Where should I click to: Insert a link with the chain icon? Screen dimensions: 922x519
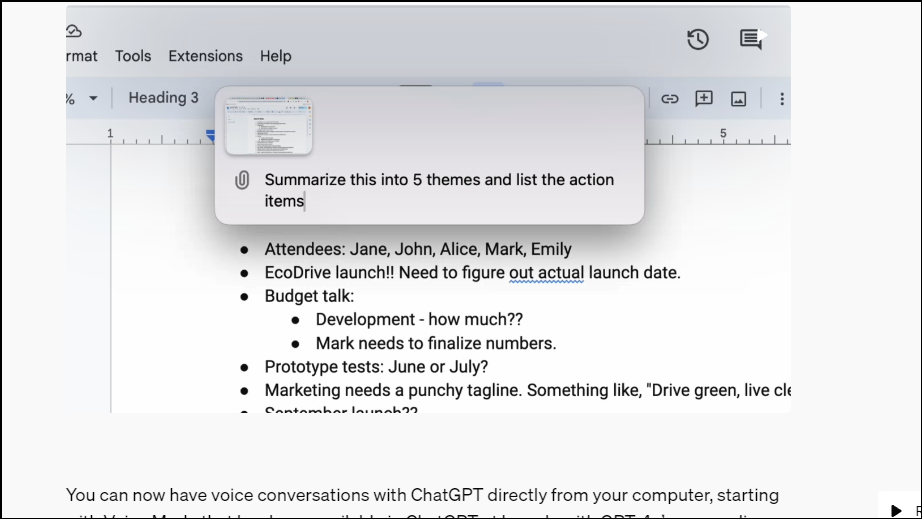[670, 99]
